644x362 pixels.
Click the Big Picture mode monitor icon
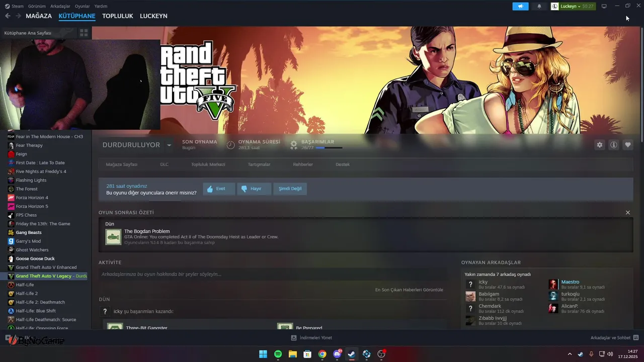pos(604,6)
